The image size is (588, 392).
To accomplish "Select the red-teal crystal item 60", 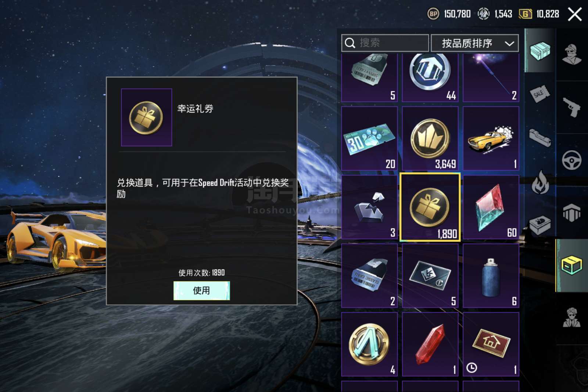I will click(x=491, y=207).
